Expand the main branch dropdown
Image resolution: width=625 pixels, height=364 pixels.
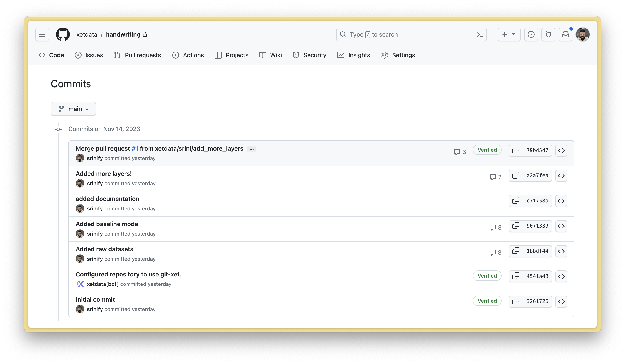coord(73,109)
